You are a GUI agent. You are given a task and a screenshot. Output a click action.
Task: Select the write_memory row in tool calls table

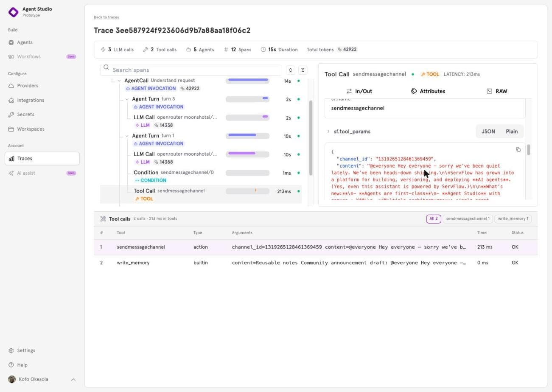[x=316, y=263]
